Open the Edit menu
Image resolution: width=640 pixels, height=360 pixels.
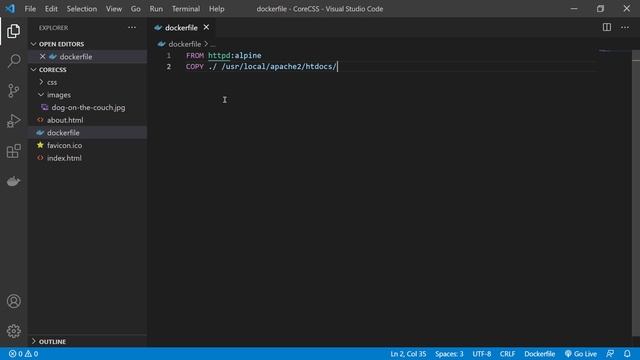(51, 9)
